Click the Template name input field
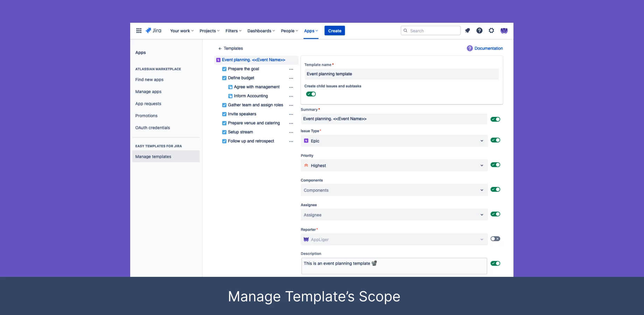The height and width of the screenshot is (315, 644). (x=401, y=74)
